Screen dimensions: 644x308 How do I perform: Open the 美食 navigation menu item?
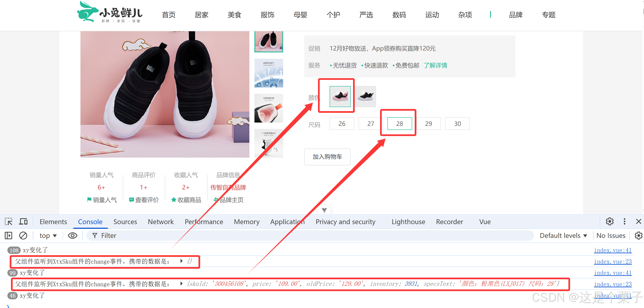[234, 15]
